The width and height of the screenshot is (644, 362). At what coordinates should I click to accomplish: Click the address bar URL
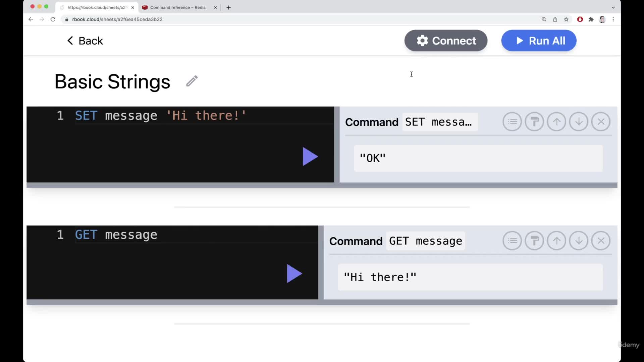[118, 19]
